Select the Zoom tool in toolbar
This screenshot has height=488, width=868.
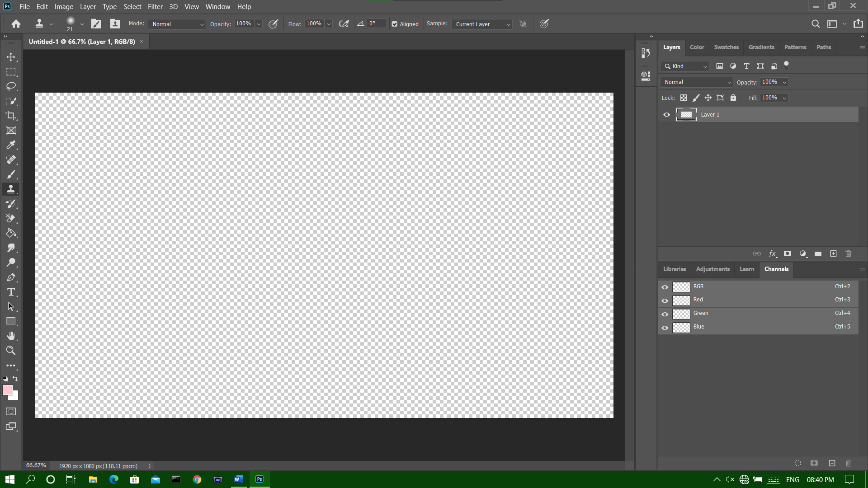coord(11,351)
